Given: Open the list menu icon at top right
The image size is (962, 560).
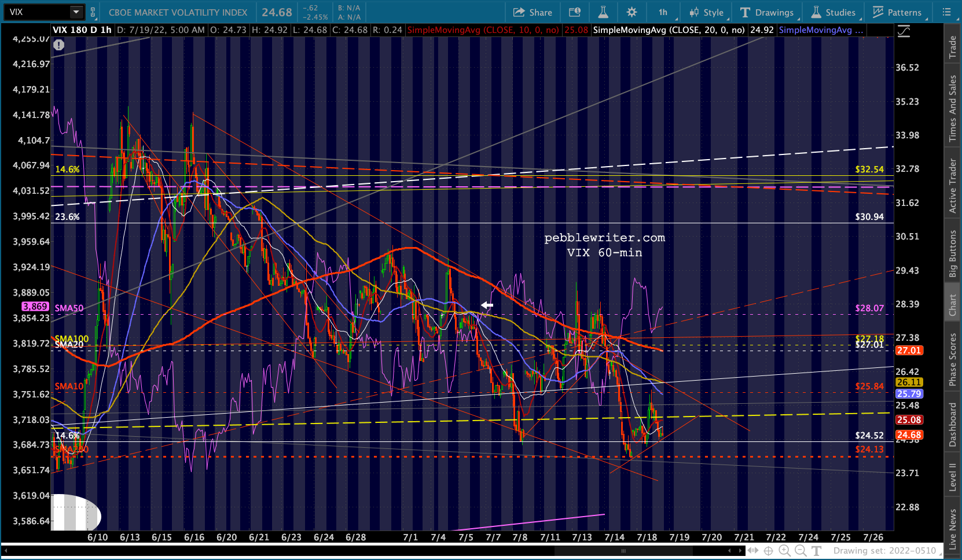Looking at the screenshot, I should click(946, 12).
